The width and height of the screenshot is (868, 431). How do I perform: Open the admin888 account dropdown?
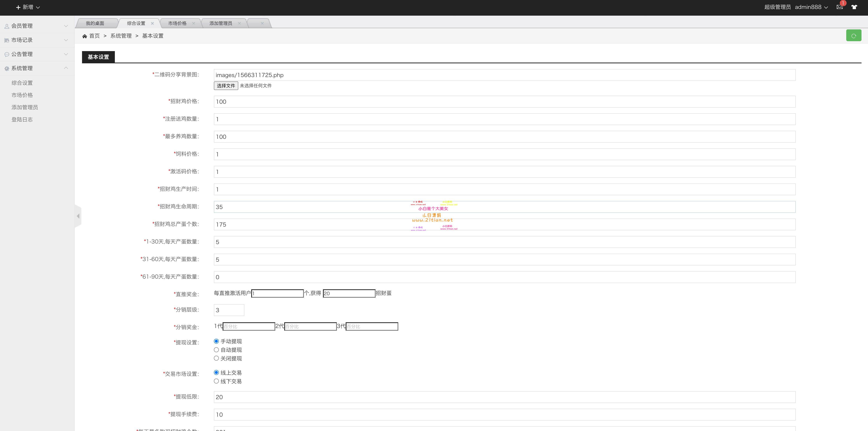click(x=826, y=7)
